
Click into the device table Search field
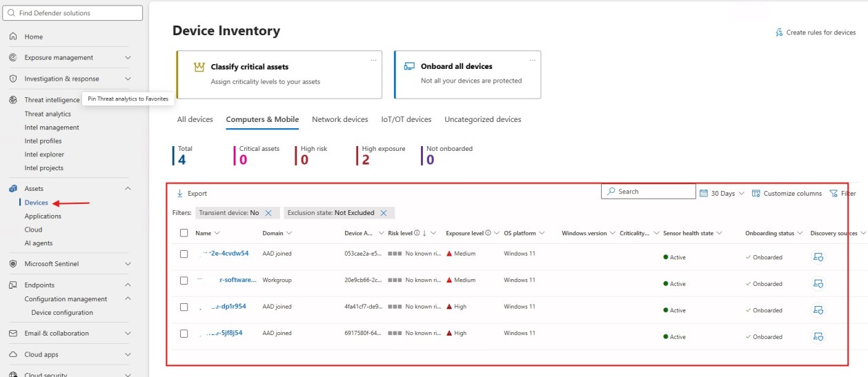[648, 192]
